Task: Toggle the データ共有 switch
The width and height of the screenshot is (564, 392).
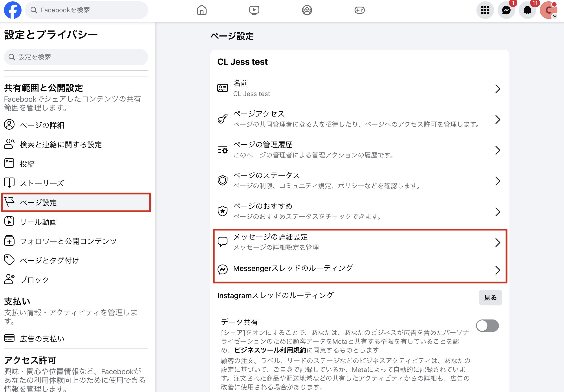Action: (x=487, y=325)
